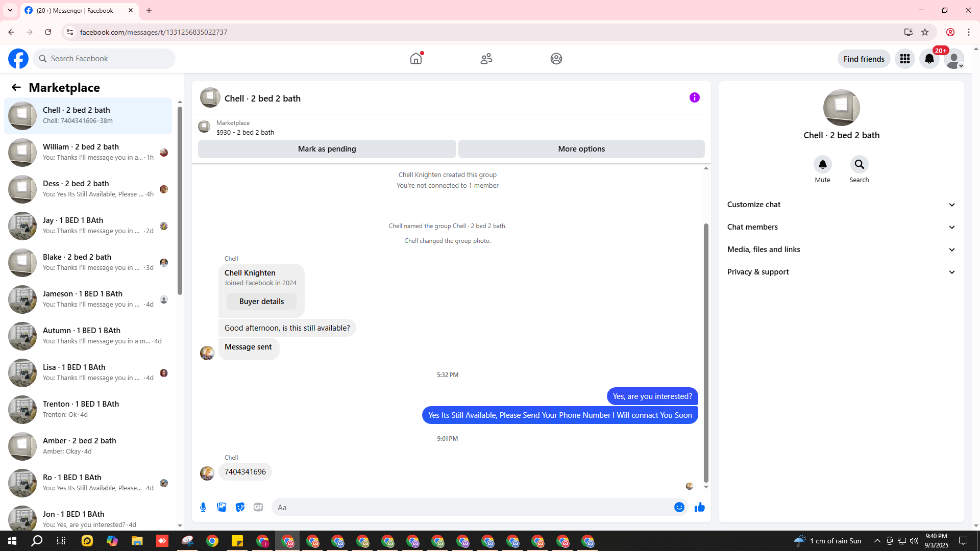The height and width of the screenshot is (551, 980).
Task: Open the Groups icon in top navigation
Action: (x=556, y=59)
